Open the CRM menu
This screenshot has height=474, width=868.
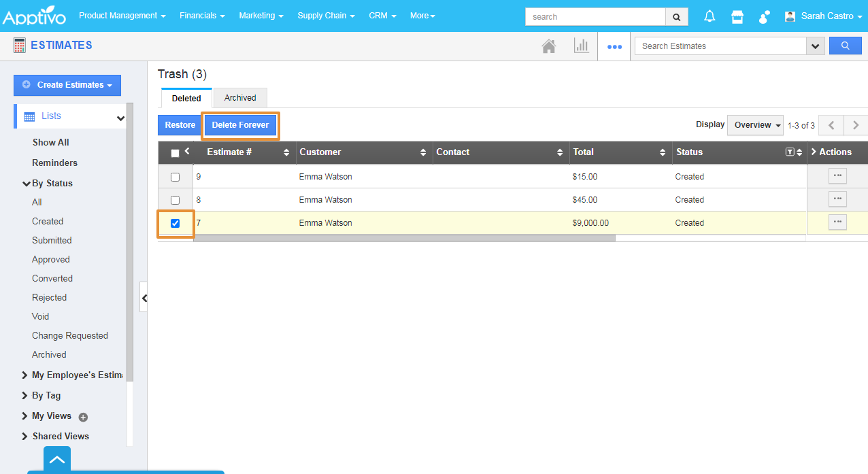pos(382,16)
